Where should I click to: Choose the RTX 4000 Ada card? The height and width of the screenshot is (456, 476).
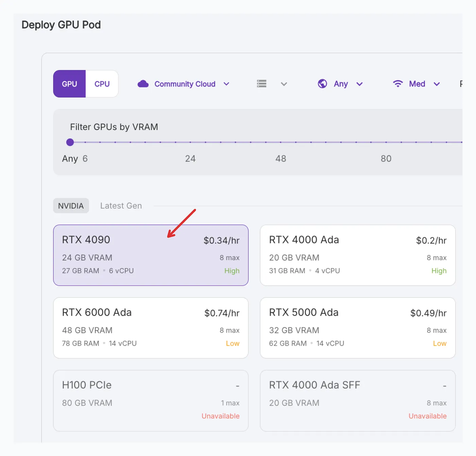[358, 255]
